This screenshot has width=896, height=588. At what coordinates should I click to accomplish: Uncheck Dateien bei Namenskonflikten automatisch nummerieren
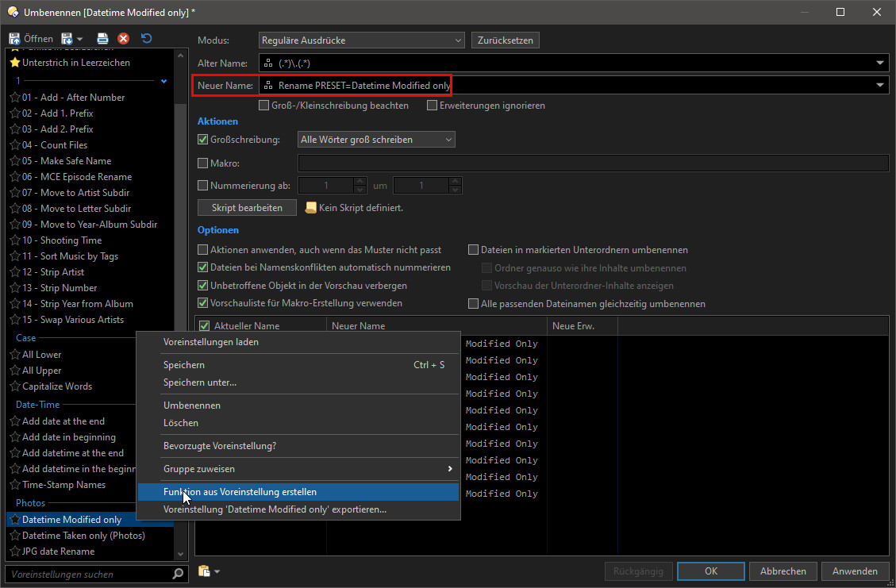[x=202, y=267]
